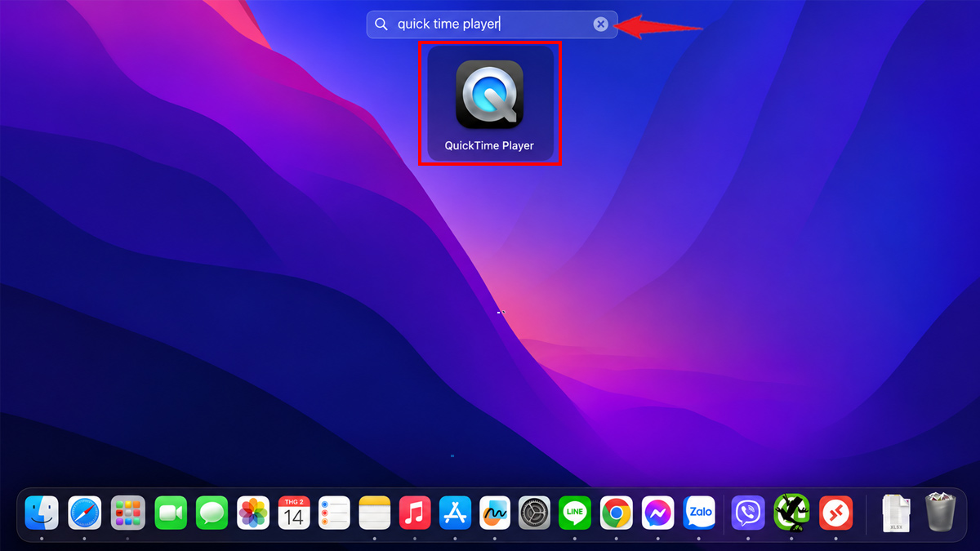Launch Google Chrome from the Dock
This screenshot has height=551, width=980.
616,513
